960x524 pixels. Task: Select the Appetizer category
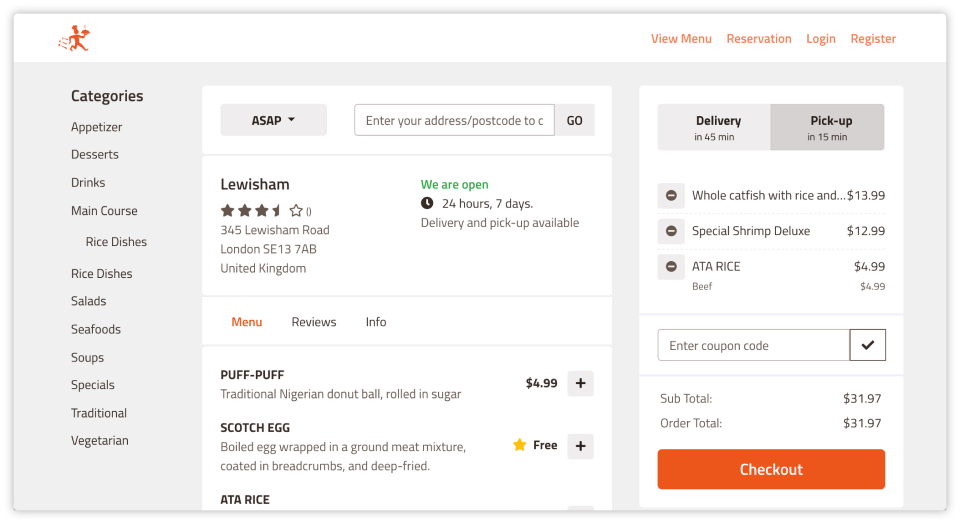point(97,127)
